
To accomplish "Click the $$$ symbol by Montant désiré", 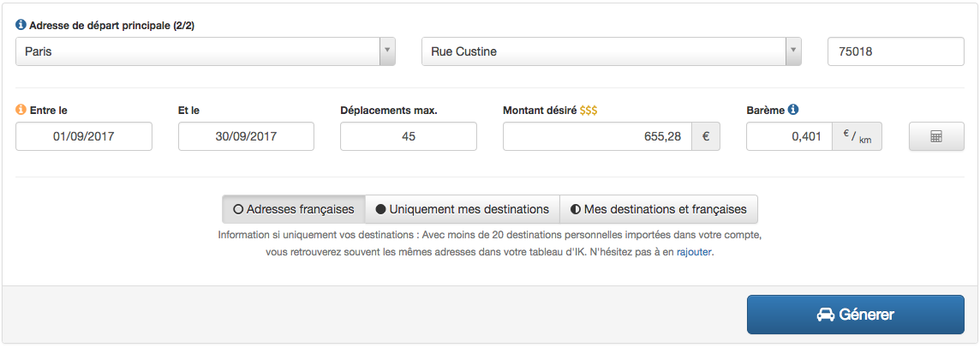I will [x=589, y=111].
